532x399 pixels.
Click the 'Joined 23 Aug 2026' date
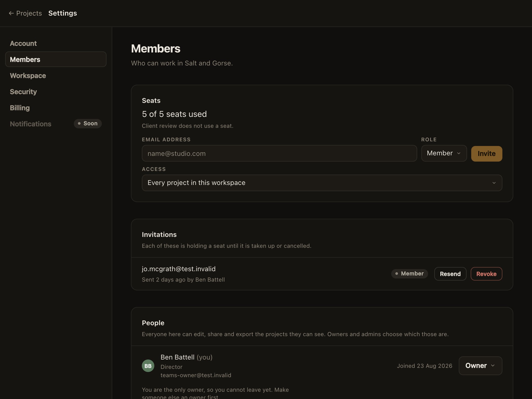(x=424, y=366)
